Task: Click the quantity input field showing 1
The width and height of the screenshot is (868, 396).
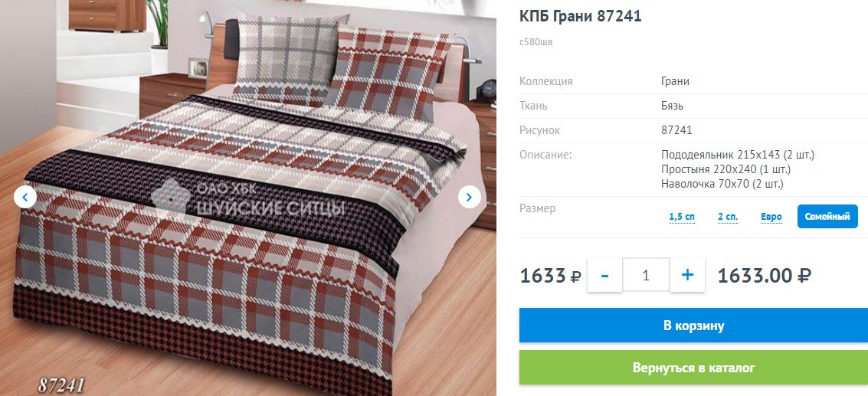Action: 646,275
